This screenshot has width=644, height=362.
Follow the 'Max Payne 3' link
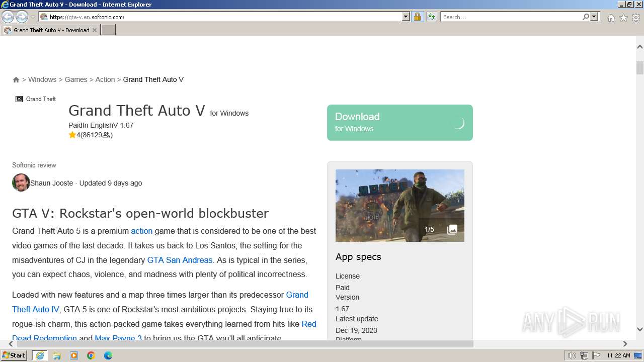click(x=118, y=337)
